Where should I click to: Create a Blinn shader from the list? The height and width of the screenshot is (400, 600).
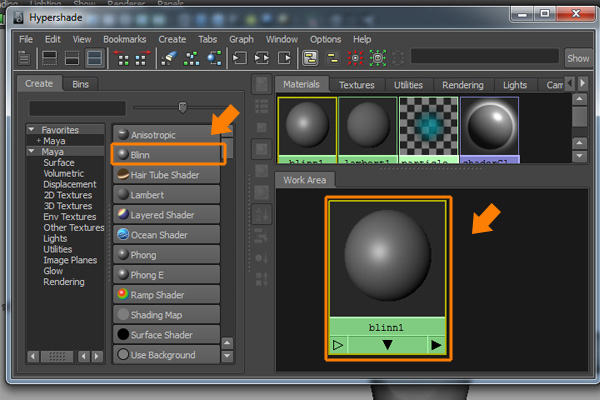pyautogui.click(x=167, y=154)
